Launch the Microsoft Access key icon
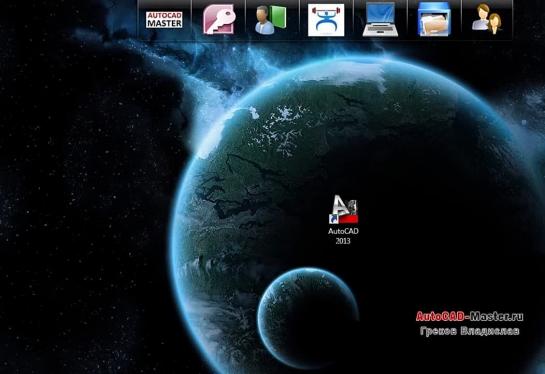This screenshot has height=374, width=545. pos(219,19)
